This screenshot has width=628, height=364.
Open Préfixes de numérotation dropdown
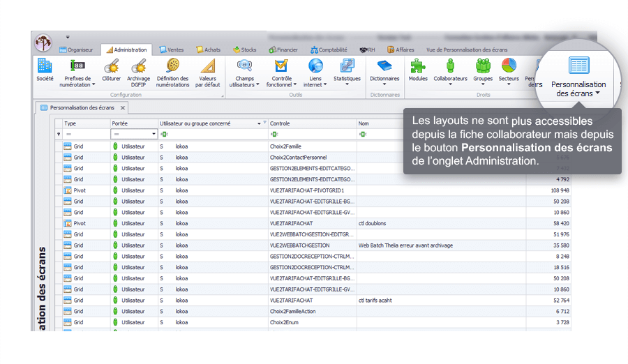coord(77,70)
